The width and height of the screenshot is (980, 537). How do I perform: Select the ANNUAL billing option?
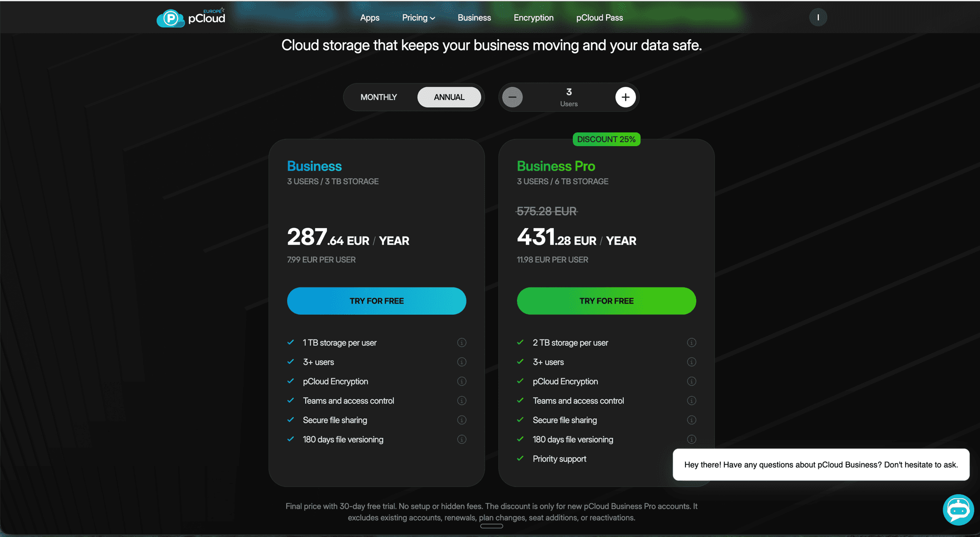(449, 97)
